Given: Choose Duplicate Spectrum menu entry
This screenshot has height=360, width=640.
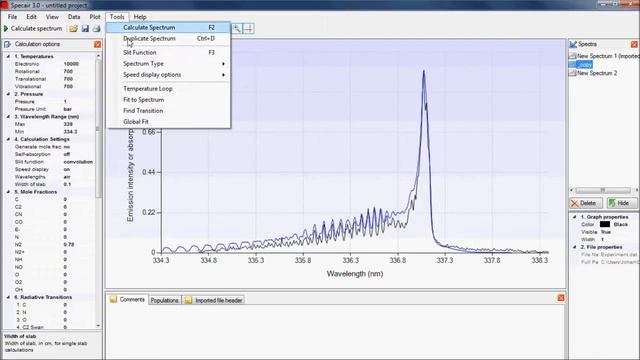Looking at the screenshot, I should coord(168,38).
